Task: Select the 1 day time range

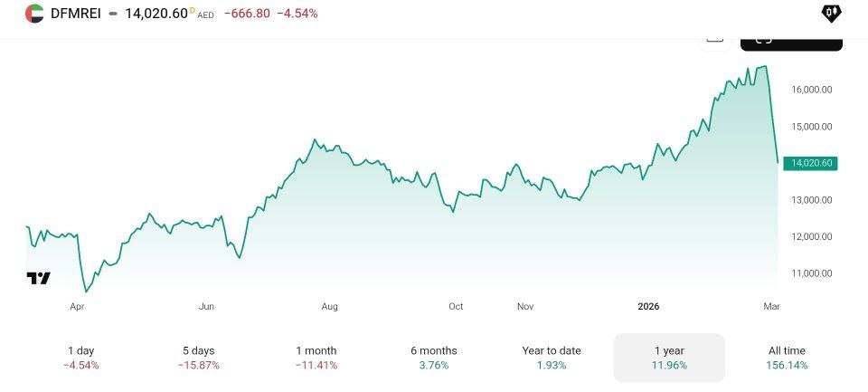Action: [80, 358]
